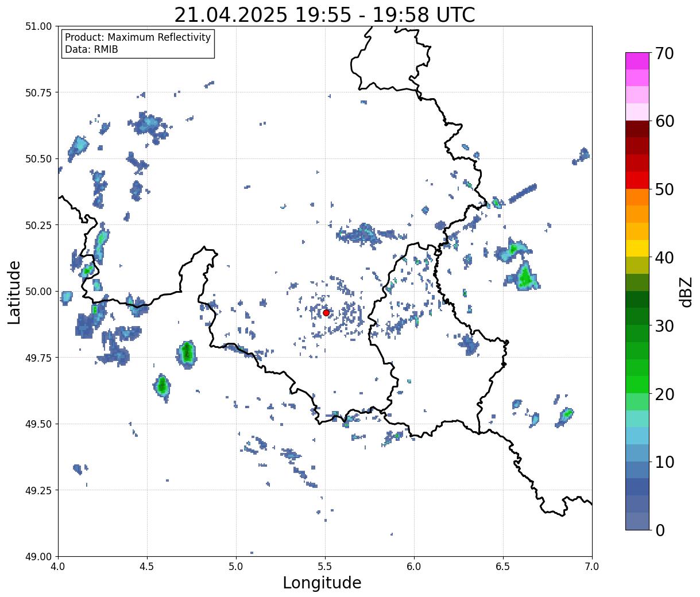Click latitude tick label 49.00
The height and width of the screenshot is (597, 700).
[38, 557]
